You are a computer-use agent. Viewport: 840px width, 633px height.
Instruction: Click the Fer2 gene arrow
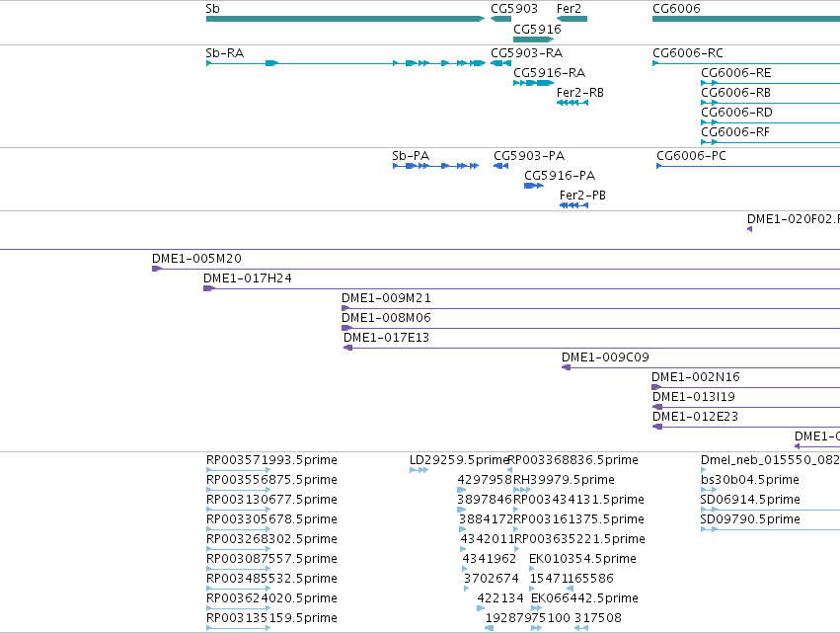(x=572, y=19)
